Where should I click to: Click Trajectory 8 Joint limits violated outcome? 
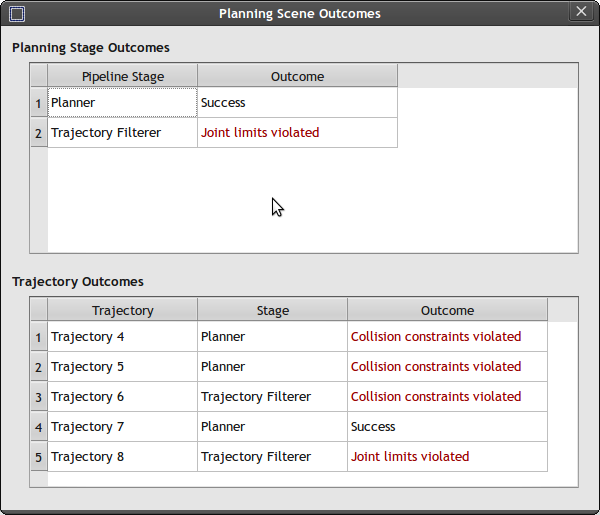(x=447, y=457)
